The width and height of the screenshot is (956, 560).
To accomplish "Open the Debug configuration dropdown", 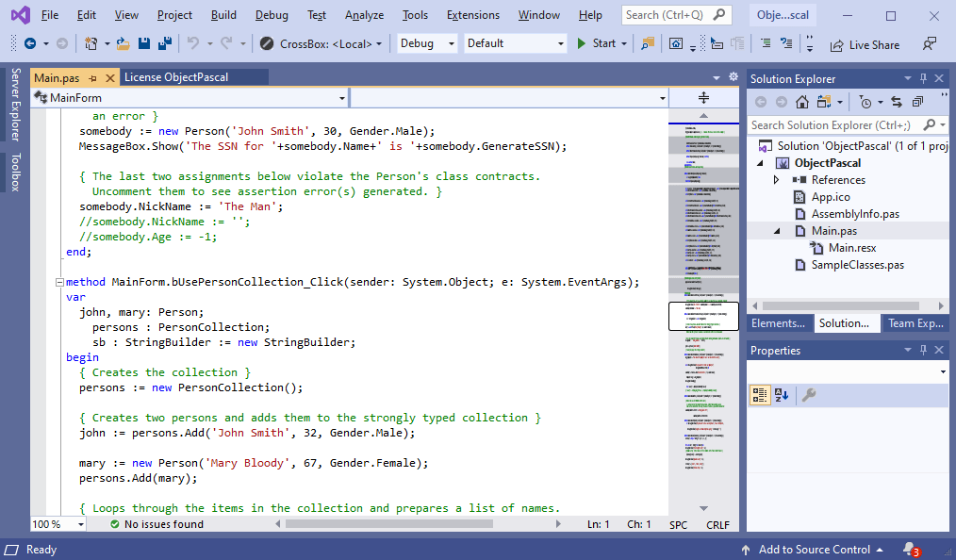I will pyautogui.click(x=425, y=43).
